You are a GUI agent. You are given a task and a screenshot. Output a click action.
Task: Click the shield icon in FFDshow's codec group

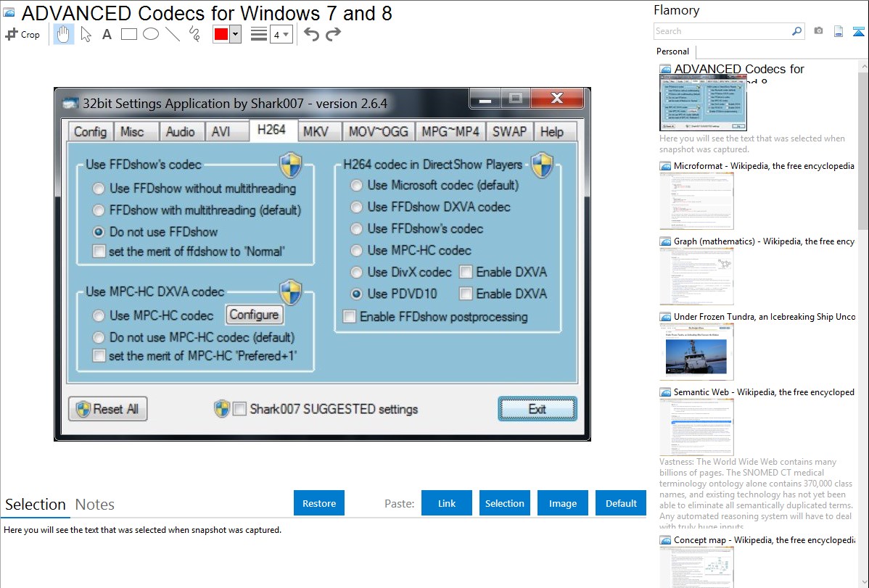[x=290, y=165]
